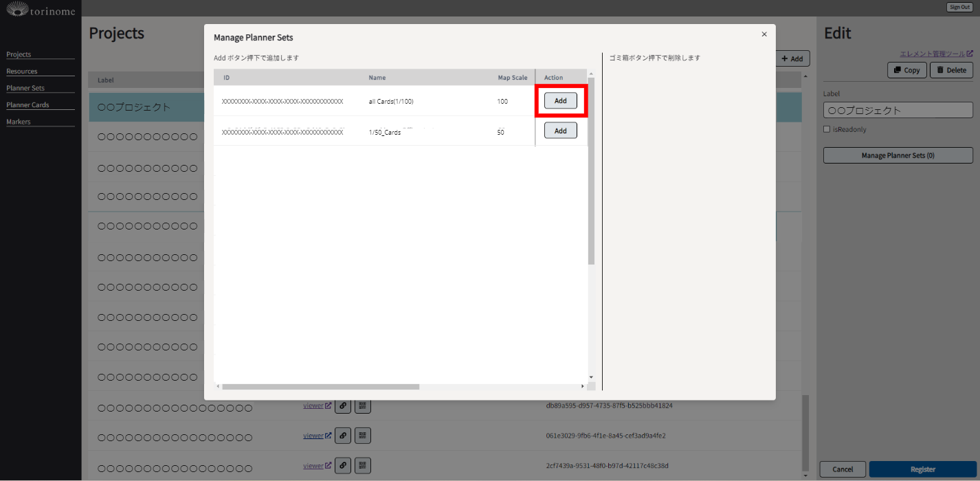Click the torinome logo
The height and width of the screenshot is (481, 980).
[x=41, y=10]
